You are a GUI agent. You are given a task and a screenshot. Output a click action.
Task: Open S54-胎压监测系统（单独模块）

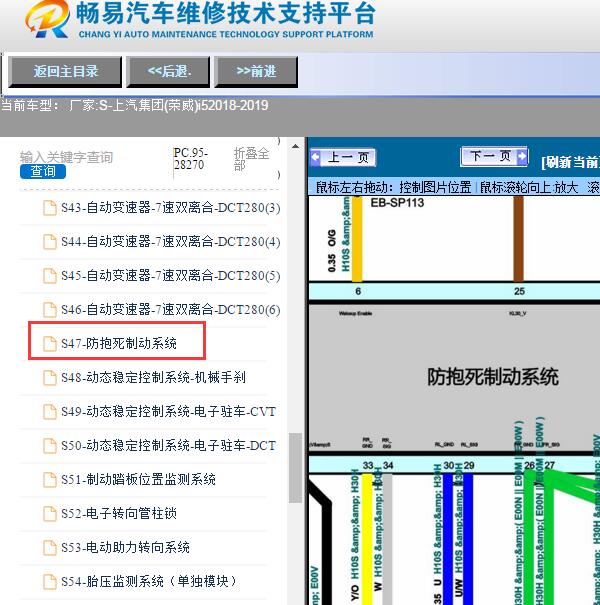click(x=149, y=581)
